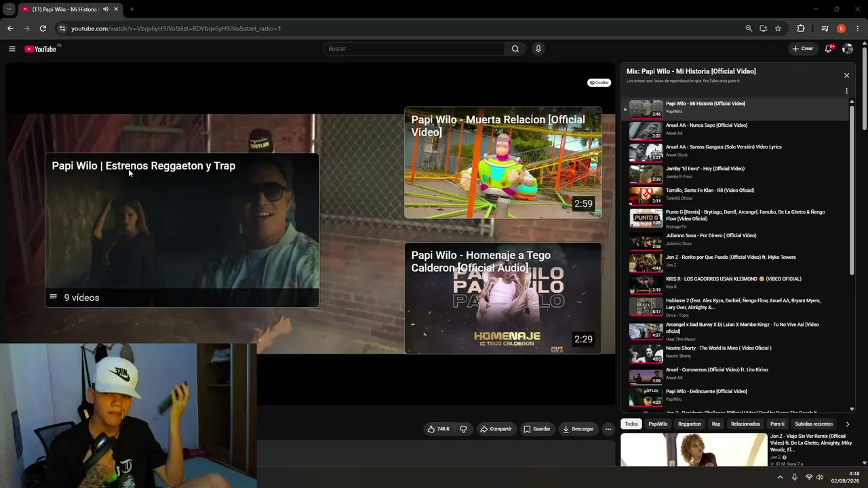Image resolution: width=868 pixels, height=488 pixels.
Task: Click the browser address bar URL
Action: [x=176, y=28]
